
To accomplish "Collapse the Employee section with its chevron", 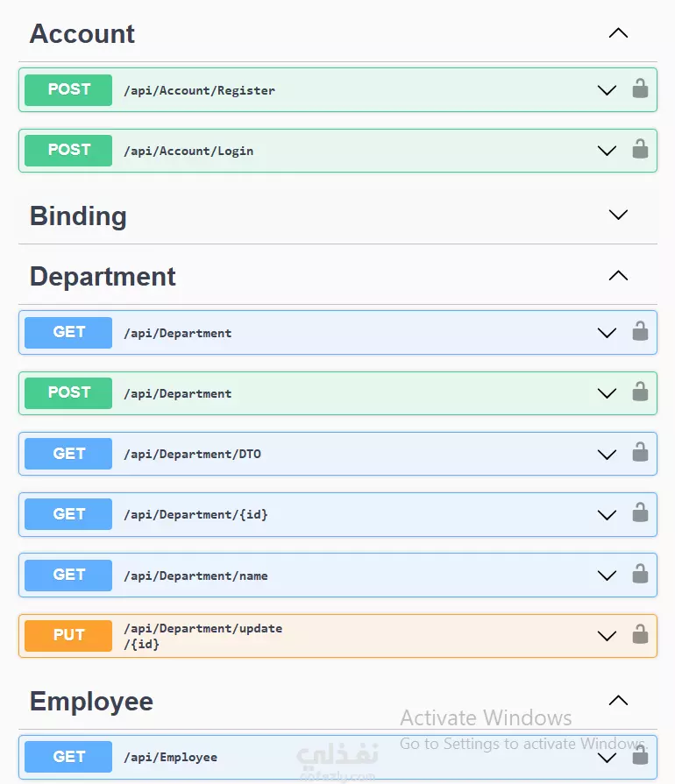I will 619,700.
